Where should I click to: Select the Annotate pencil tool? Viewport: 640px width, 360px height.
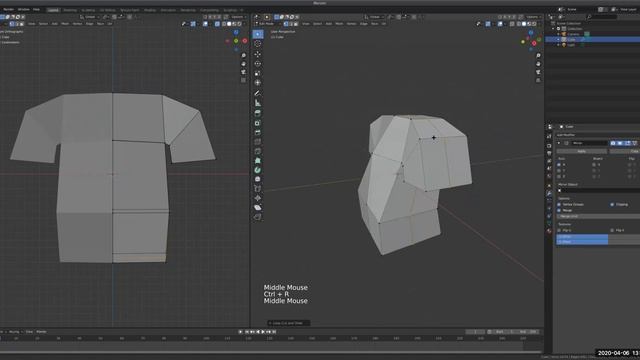click(x=258, y=93)
